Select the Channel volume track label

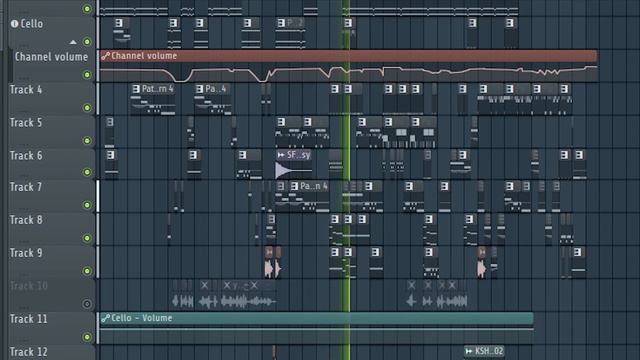51,57
